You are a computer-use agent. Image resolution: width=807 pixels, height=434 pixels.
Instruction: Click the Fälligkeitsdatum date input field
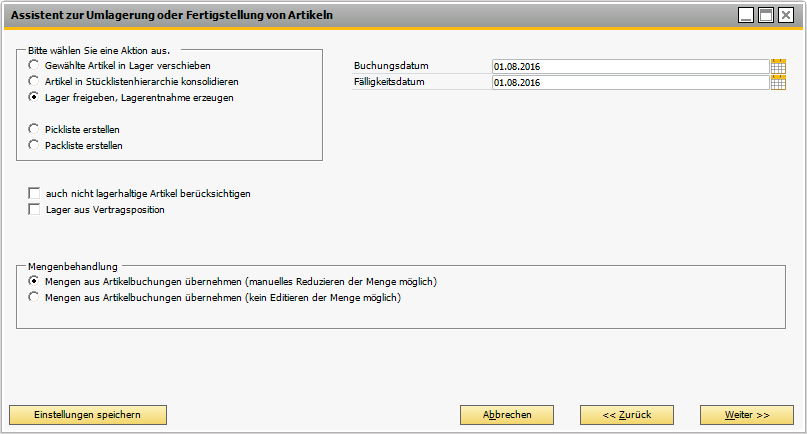click(630, 82)
